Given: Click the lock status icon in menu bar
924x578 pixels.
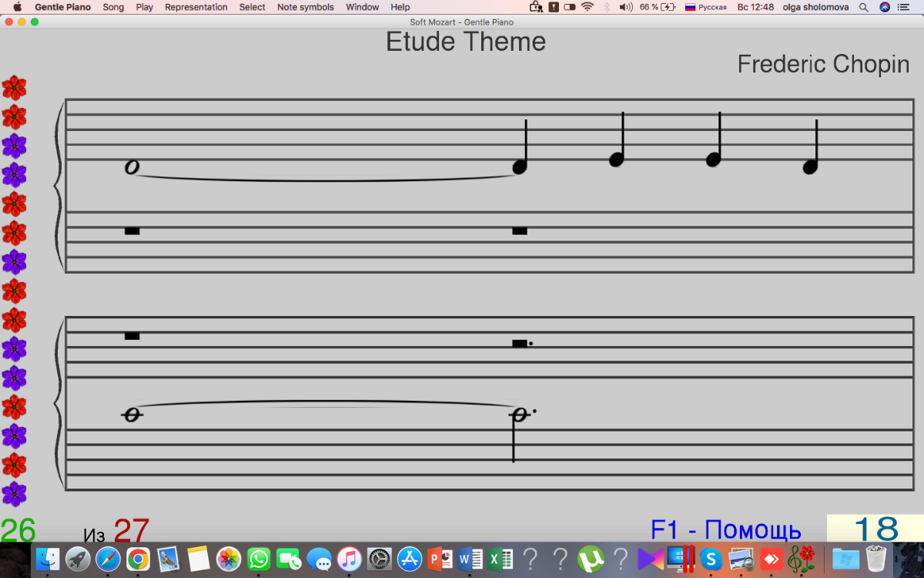Looking at the screenshot, I should [x=537, y=7].
